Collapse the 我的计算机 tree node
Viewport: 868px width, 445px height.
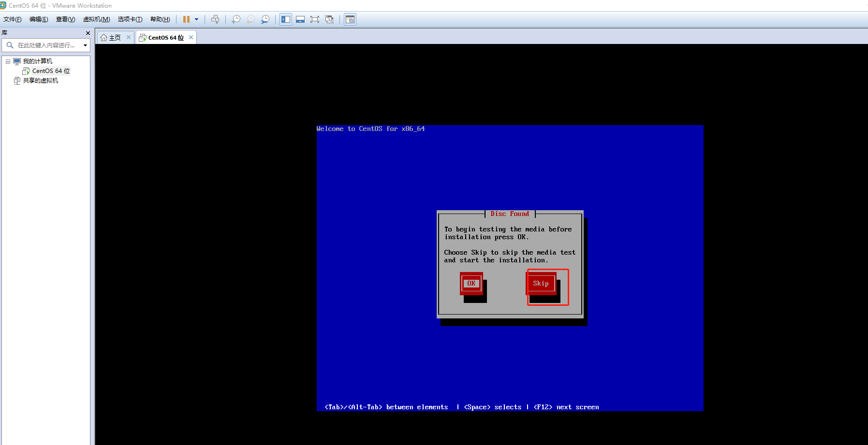pyautogui.click(x=8, y=61)
